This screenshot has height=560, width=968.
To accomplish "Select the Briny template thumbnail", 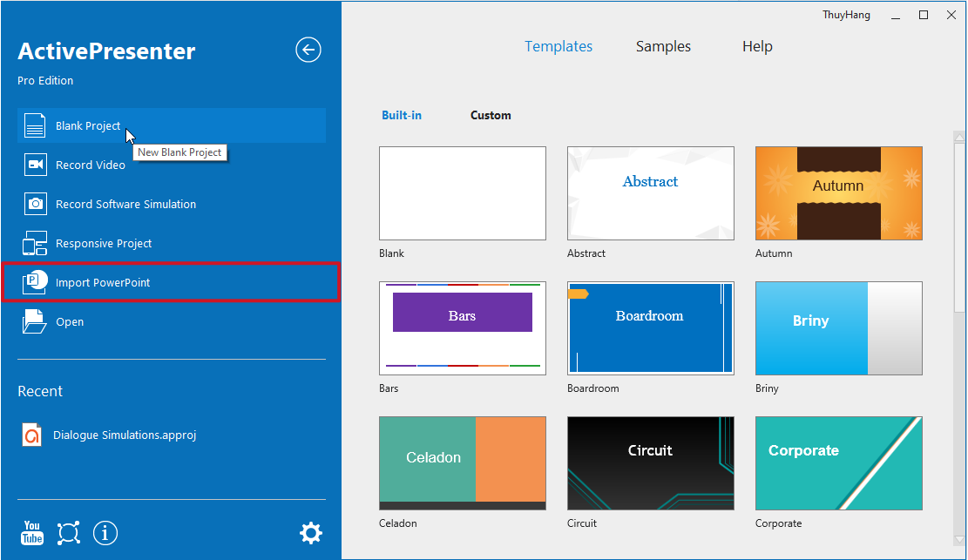I will tap(839, 327).
